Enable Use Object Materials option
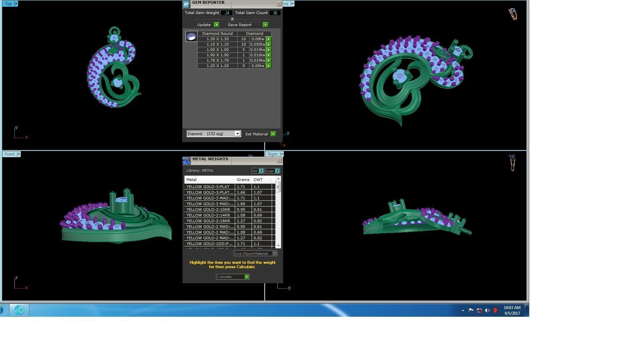 [x=274, y=253]
